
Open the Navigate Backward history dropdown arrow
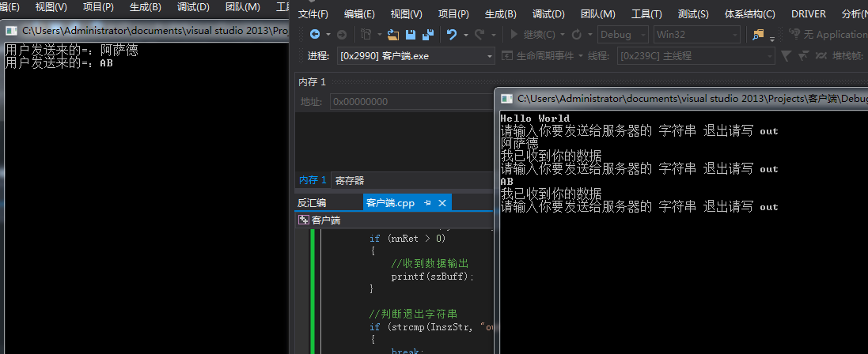pyautogui.click(x=328, y=34)
